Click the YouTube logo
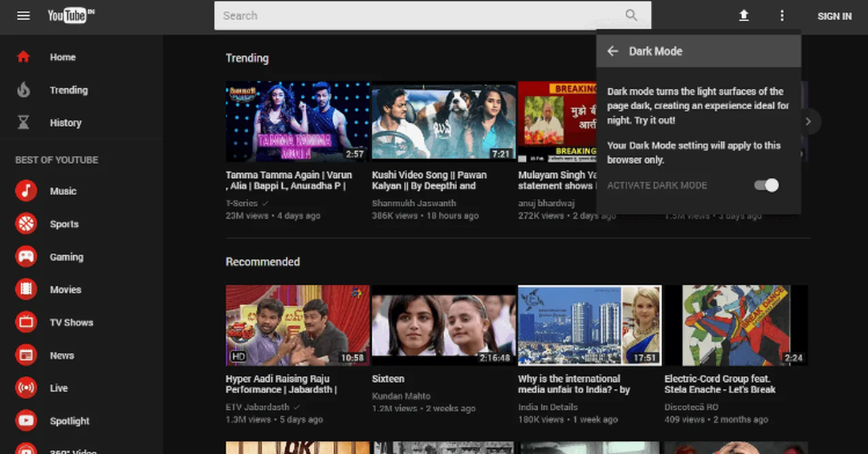 [70, 15]
